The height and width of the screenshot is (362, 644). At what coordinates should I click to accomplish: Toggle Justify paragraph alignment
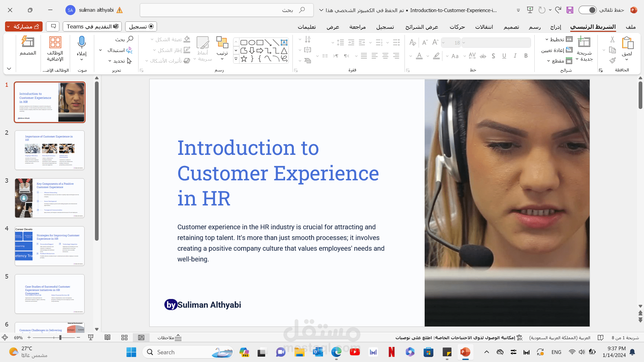coord(364,56)
